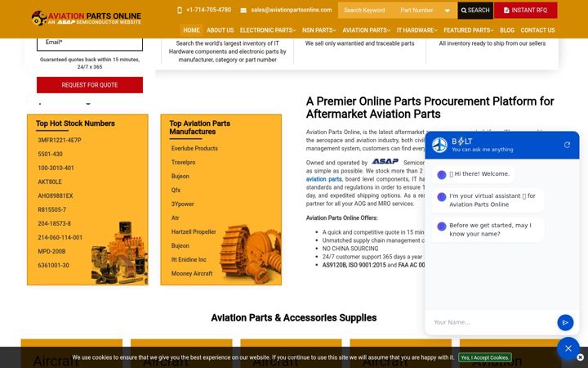This screenshot has height=368, width=588.
Task: Expand the Electronic Parts menu
Action: click(x=268, y=30)
